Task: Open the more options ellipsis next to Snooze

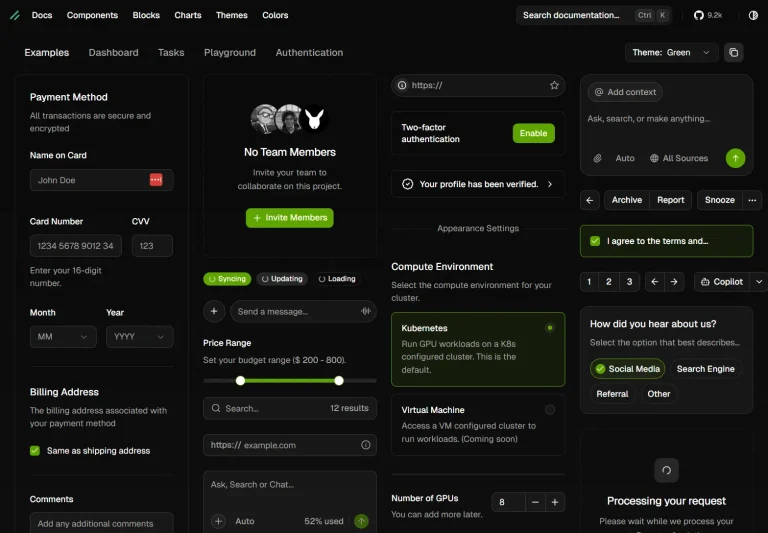Action: click(x=752, y=200)
